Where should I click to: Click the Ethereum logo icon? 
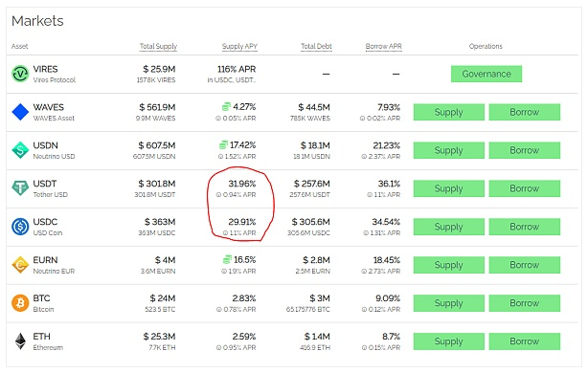[20, 341]
